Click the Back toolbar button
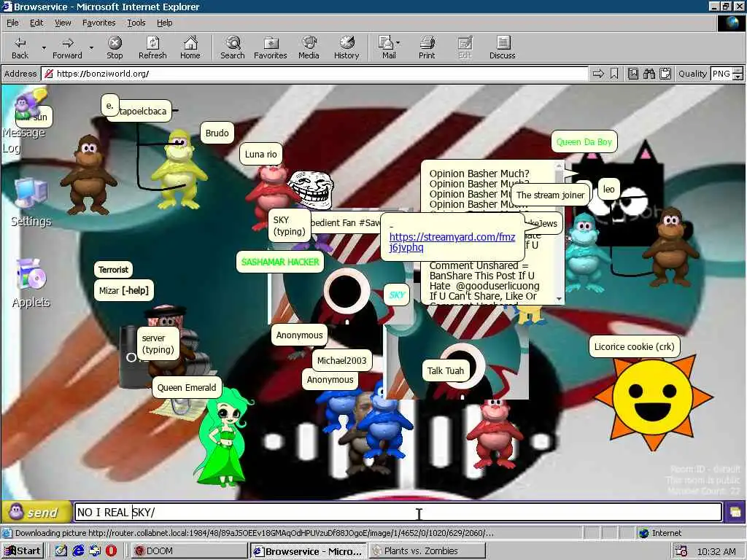Screen dimensions: 747x560 click(x=20, y=47)
